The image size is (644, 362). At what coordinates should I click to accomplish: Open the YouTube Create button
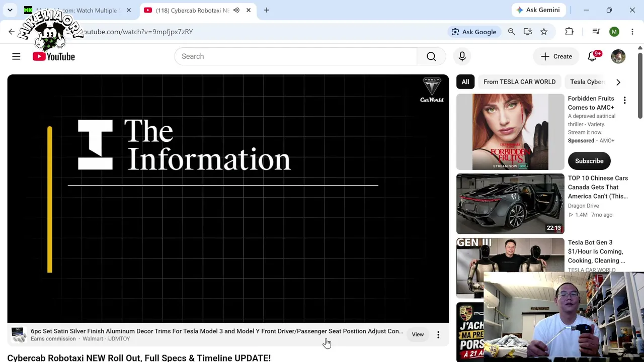coord(556,56)
